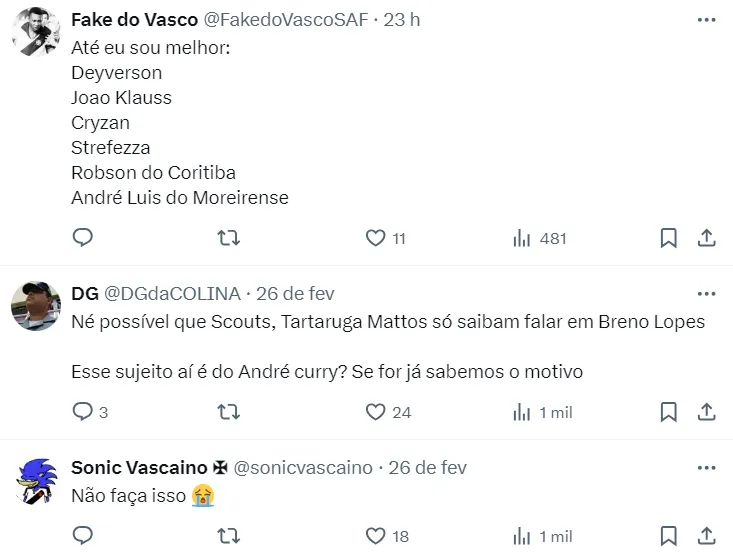The image size is (733, 555).
Task: Retweet DG's post about Breno Lopes
Action: point(229,412)
